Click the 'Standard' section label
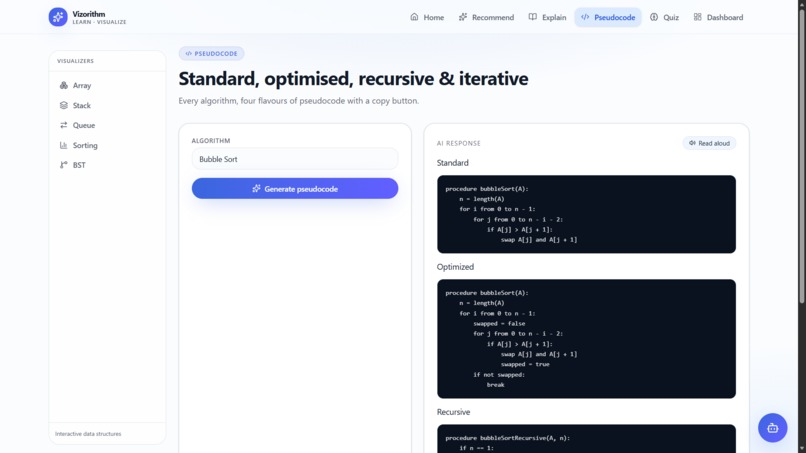 click(x=452, y=162)
